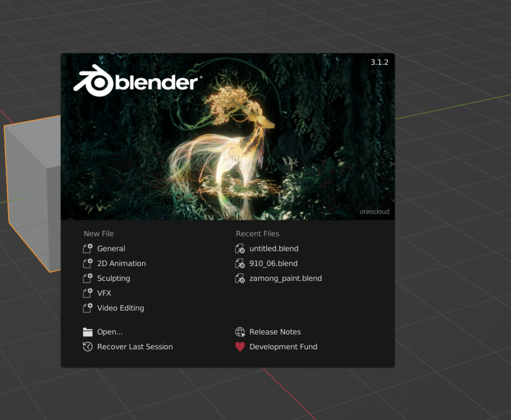Image resolution: width=511 pixels, height=420 pixels.
Task: Create a new VFX file
Action: click(104, 293)
